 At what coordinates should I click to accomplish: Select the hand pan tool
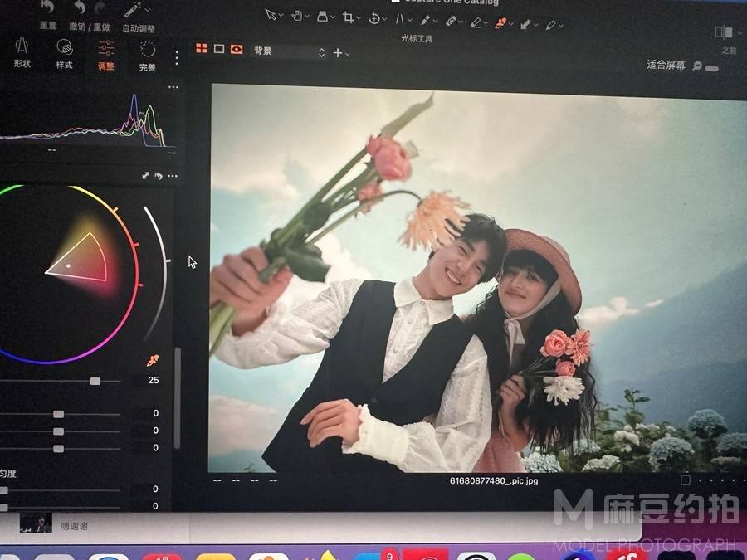[297, 16]
